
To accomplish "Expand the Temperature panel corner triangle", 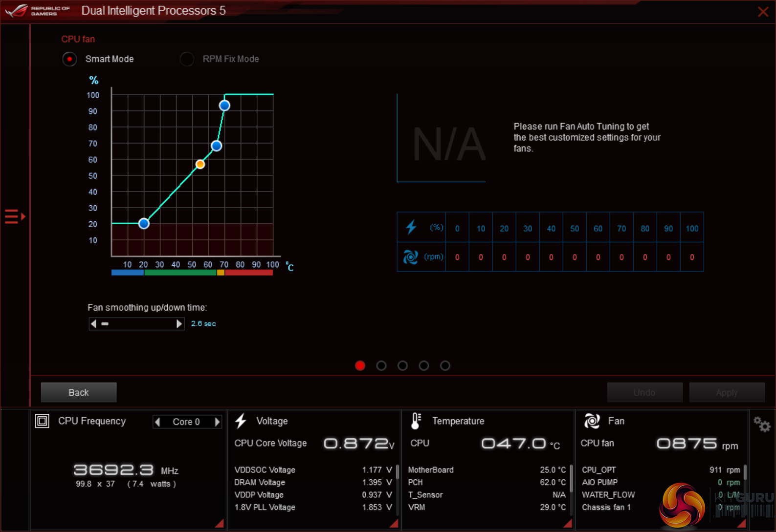I will 568,523.
